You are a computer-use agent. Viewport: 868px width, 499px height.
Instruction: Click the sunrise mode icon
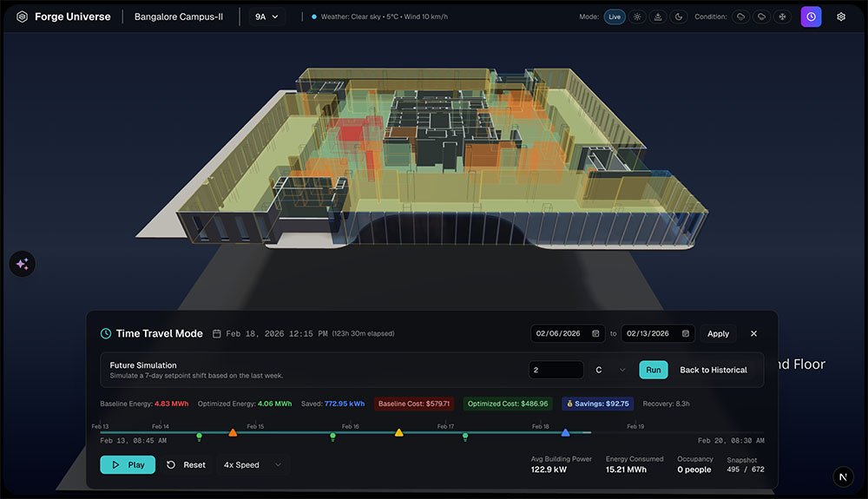coord(658,16)
